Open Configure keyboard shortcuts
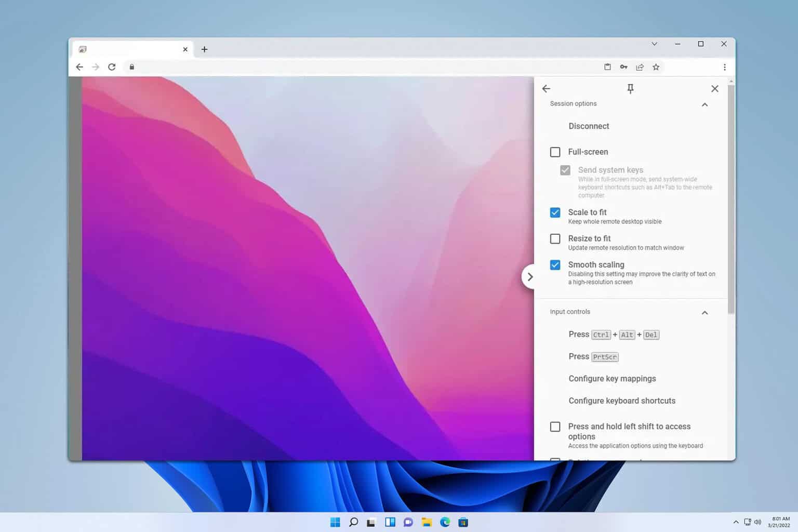Image resolution: width=798 pixels, height=532 pixels. pos(622,401)
